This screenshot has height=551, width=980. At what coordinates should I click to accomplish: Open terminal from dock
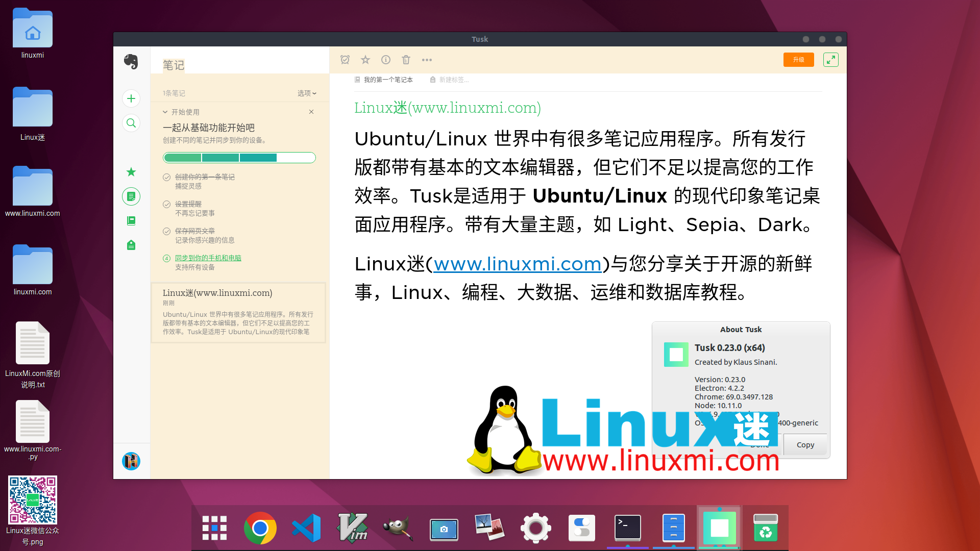628,528
